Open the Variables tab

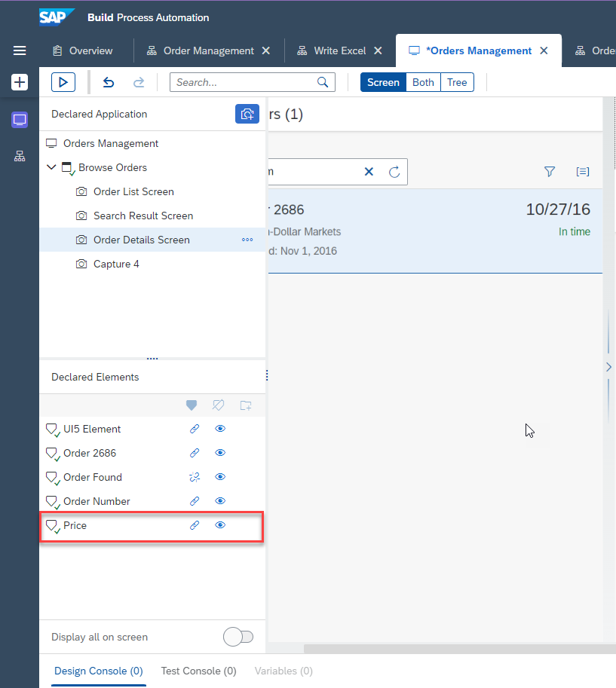click(x=283, y=671)
